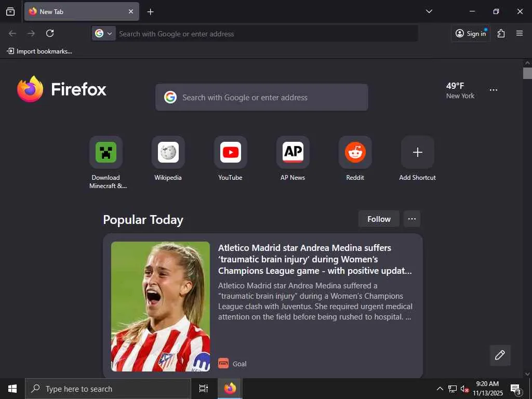Screen dimensions: 532x399
Task: Close the New Tab tab
Action: [x=131, y=11]
